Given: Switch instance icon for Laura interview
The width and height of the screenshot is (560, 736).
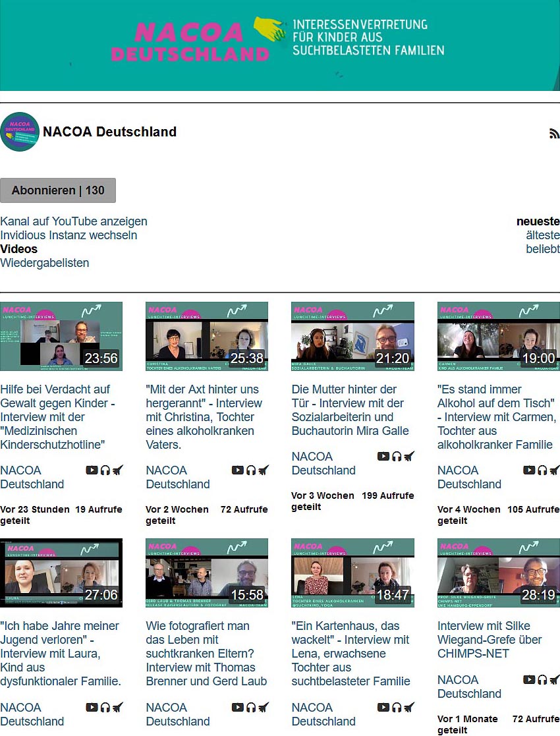Looking at the screenshot, I should click(x=118, y=707).
